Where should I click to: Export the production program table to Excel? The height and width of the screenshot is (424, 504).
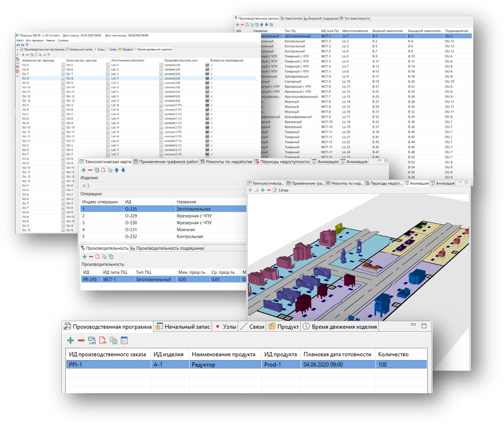coord(92,340)
